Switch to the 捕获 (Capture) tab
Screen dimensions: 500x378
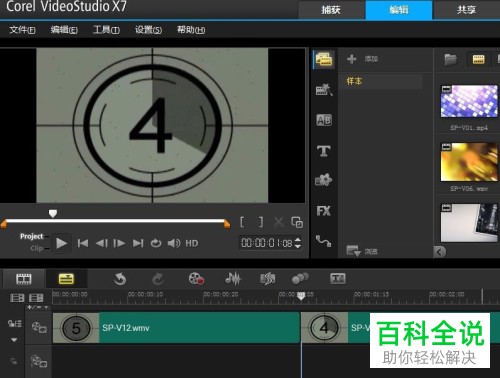[x=331, y=10]
